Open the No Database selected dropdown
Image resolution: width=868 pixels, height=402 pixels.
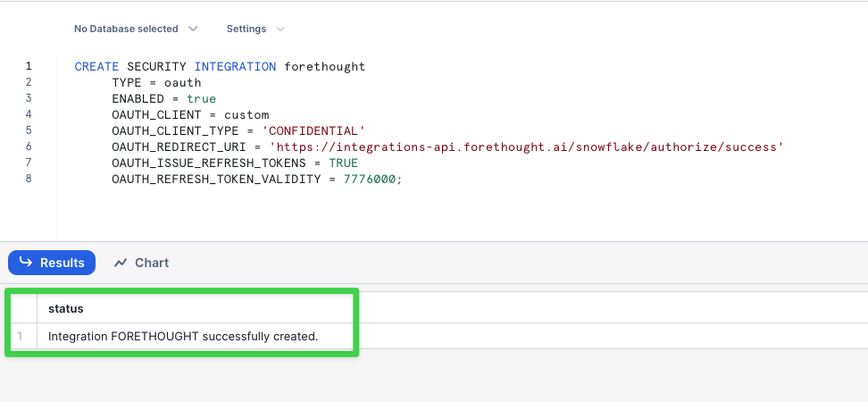[136, 29]
